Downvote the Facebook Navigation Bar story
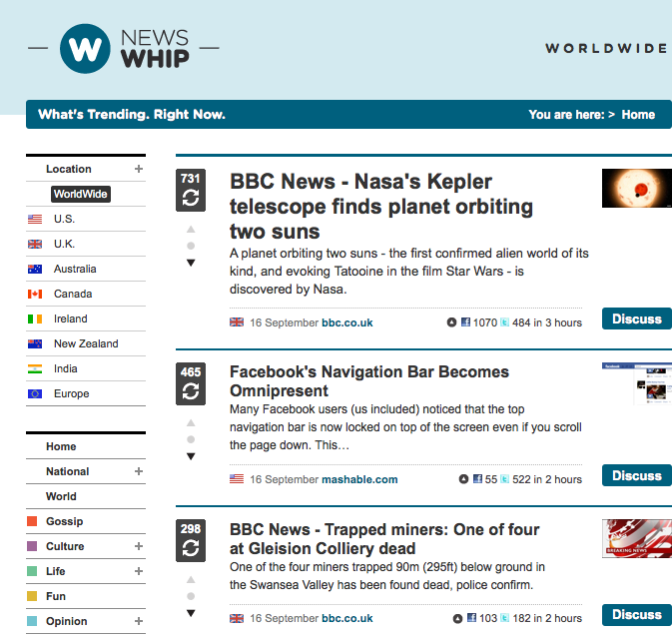This screenshot has width=672, height=640. click(191, 457)
